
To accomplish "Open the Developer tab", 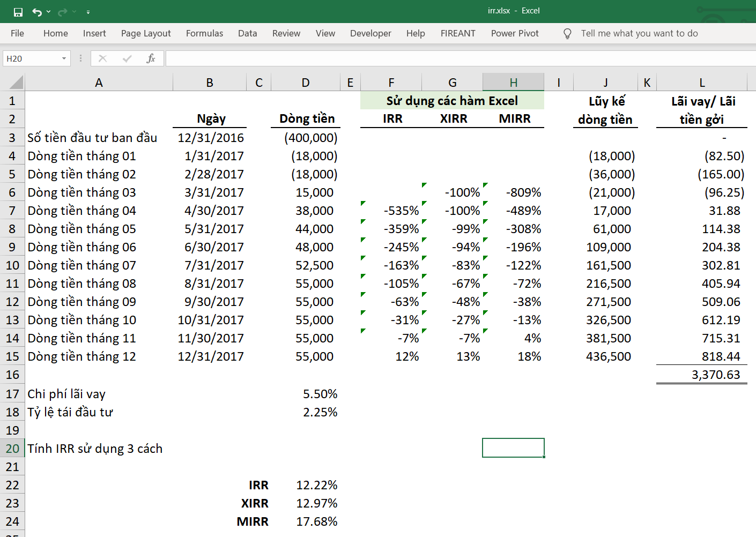I will pyautogui.click(x=370, y=33).
